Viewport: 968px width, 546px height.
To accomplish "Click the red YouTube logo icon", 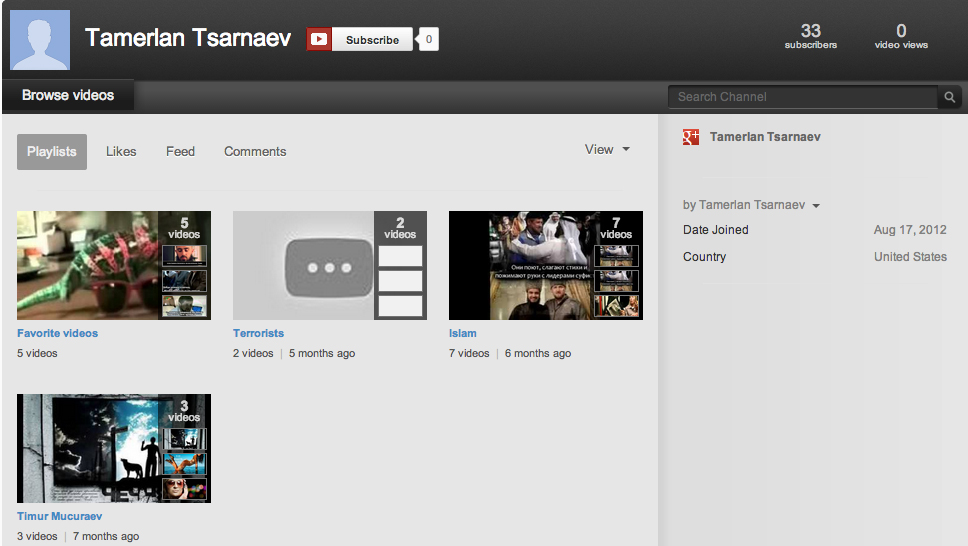I will point(319,40).
